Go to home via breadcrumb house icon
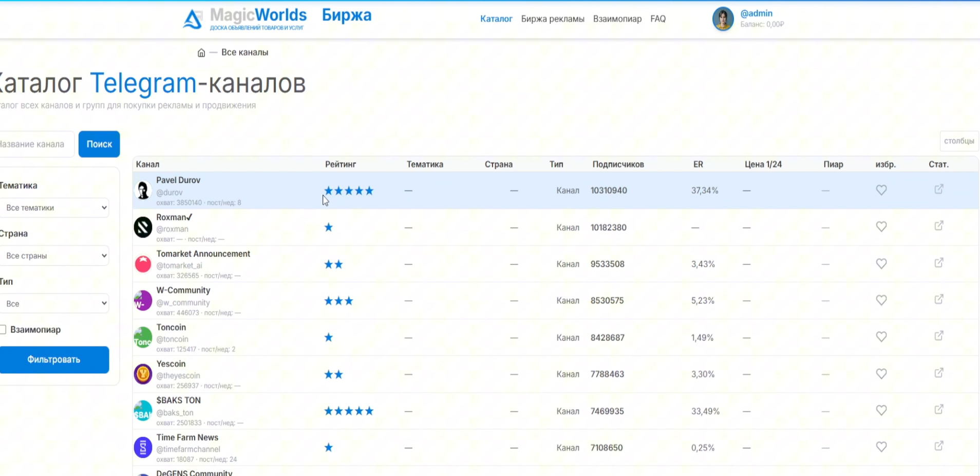Image resolution: width=980 pixels, height=476 pixels. 201,52
